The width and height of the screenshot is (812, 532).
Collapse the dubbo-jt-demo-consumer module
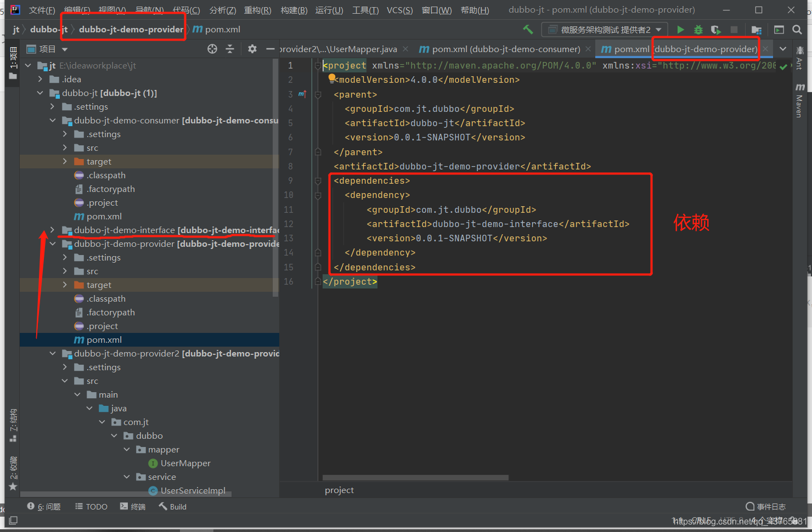click(x=53, y=120)
